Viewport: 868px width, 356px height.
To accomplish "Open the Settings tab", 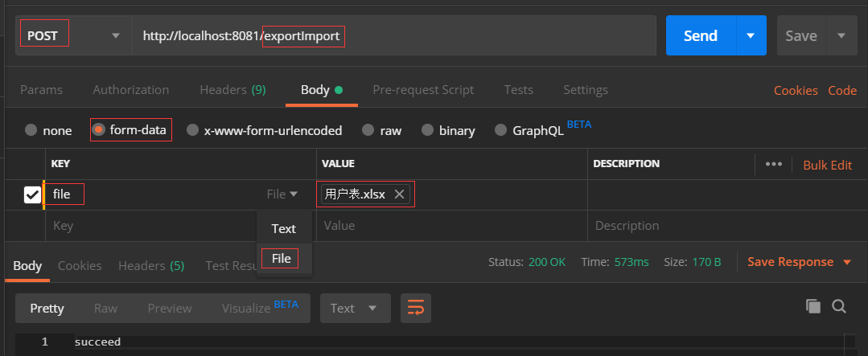I will pyautogui.click(x=586, y=89).
